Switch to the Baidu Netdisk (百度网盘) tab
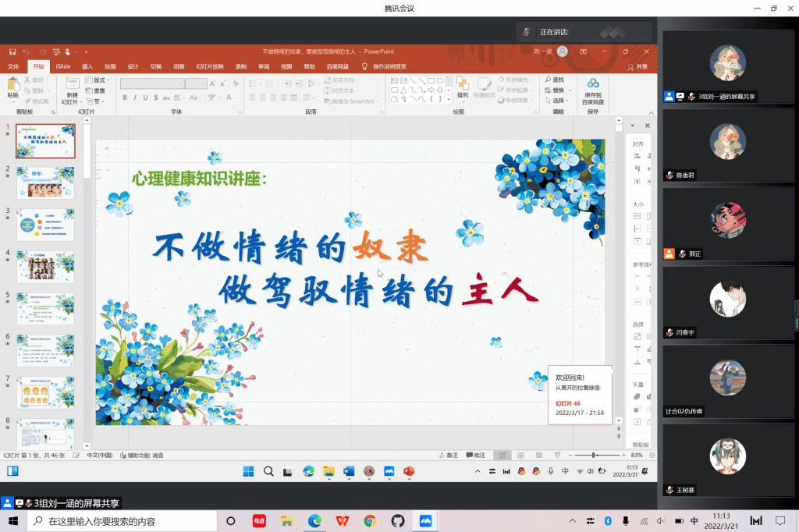Viewport: 799px width, 532px height. [337, 67]
